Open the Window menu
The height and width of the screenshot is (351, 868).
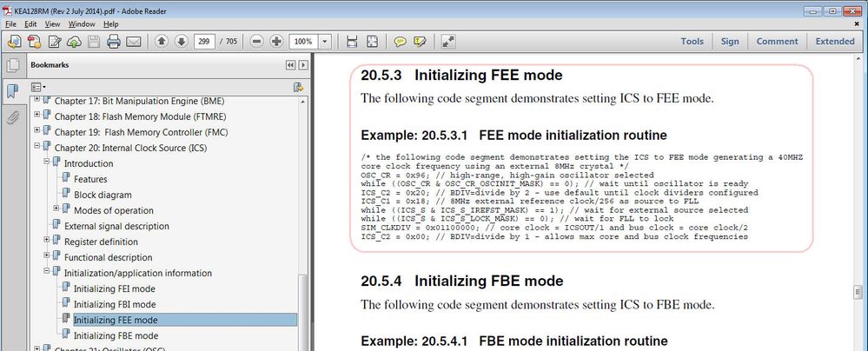(x=82, y=23)
